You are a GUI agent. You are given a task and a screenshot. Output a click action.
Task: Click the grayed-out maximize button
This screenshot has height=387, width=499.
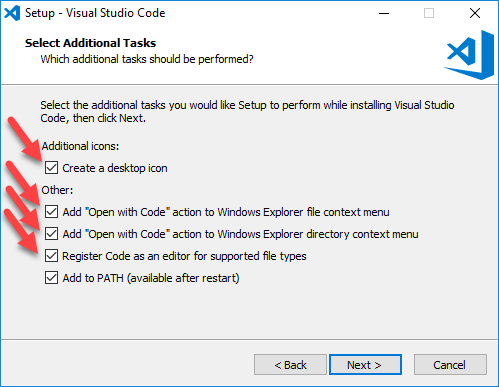(429, 13)
